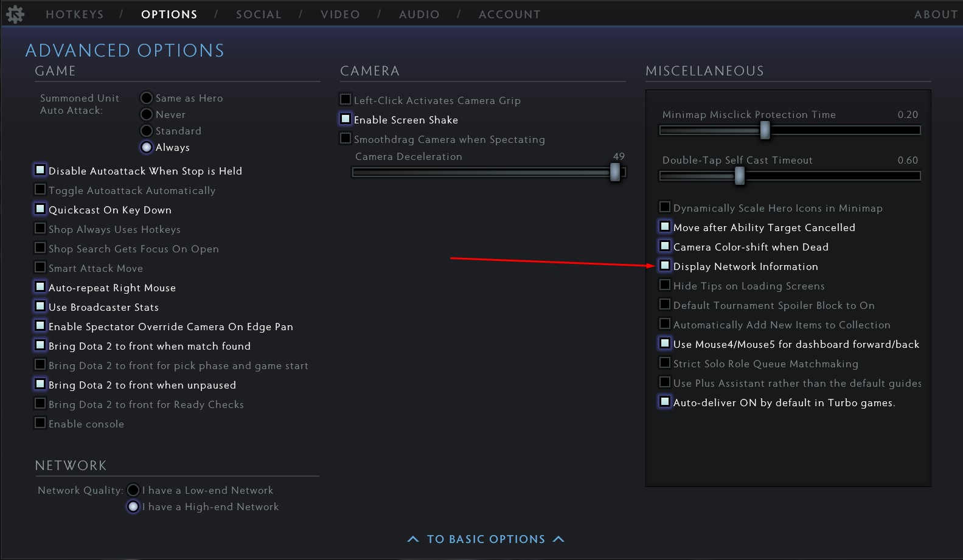Viewport: 963px width, 560px height.
Task: Open the About page
Action: pos(936,15)
